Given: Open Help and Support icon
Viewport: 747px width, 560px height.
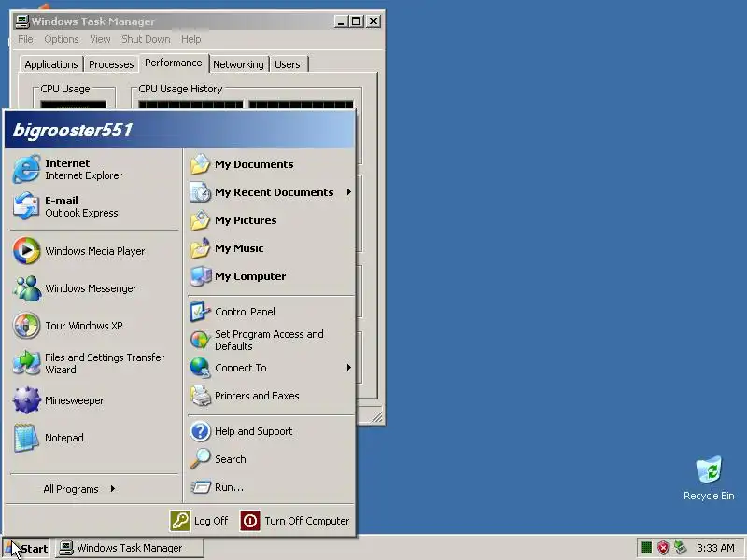Looking at the screenshot, I should pyautogui.click(x=200, y=431).
